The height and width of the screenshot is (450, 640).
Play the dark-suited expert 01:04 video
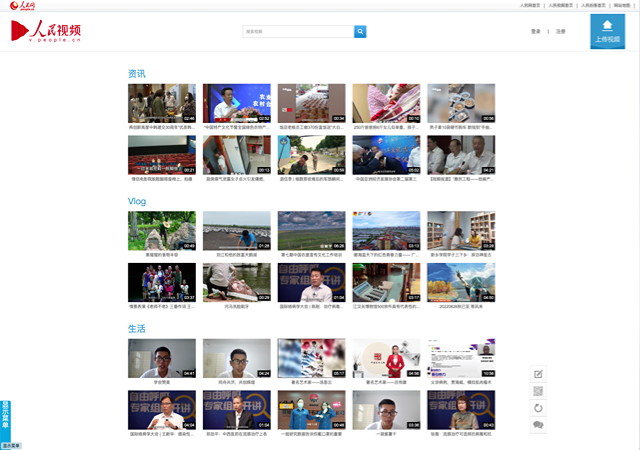click(x=237, y=410)
